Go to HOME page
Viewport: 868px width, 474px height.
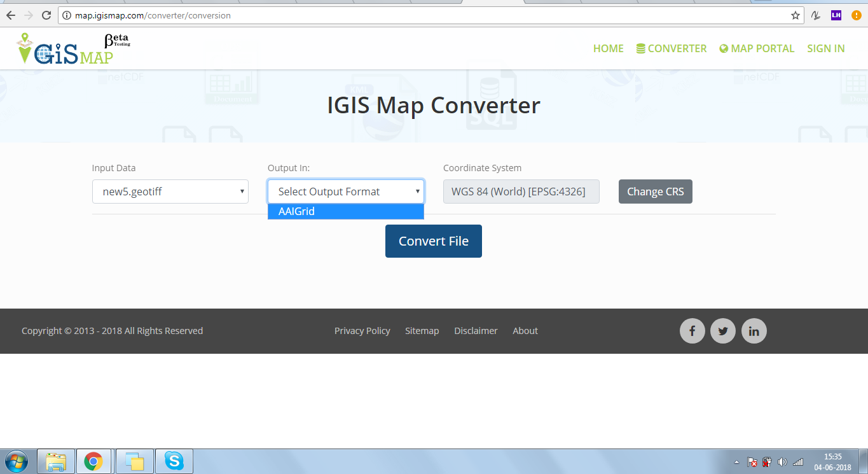(x=608, y=48)
